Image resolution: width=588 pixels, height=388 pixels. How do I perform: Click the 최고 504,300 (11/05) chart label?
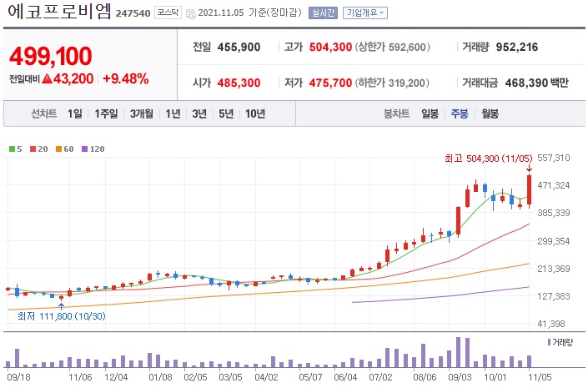488,159
